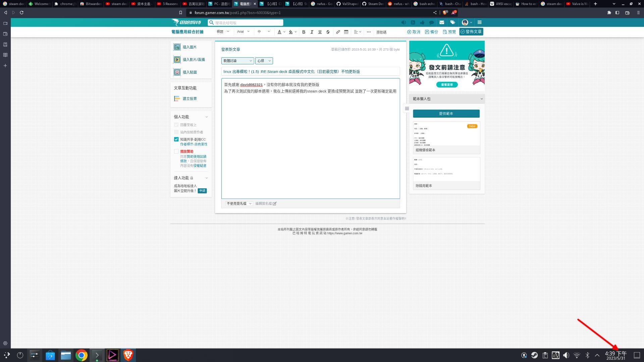Collapse the 個人功能 section
644x362 pixels.
point(207,117)
